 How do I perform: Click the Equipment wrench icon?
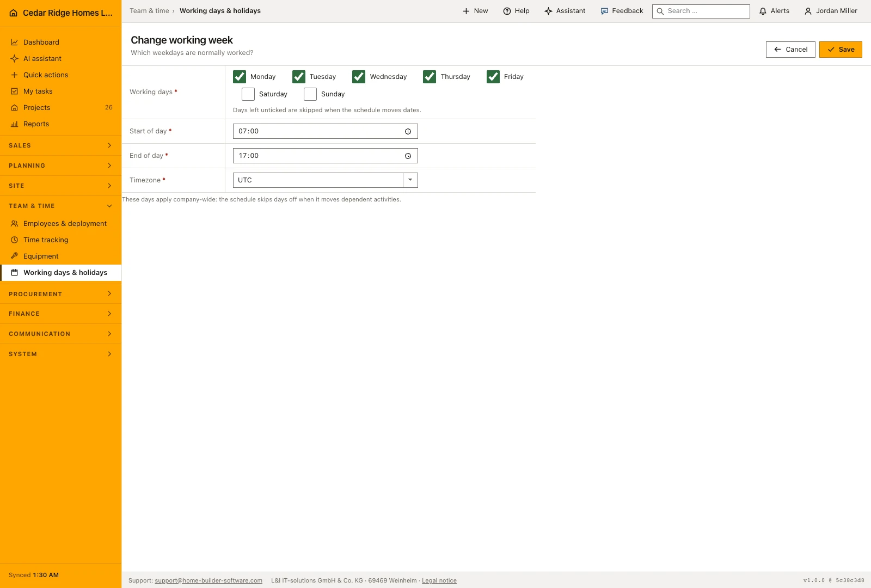pos(15,256)
